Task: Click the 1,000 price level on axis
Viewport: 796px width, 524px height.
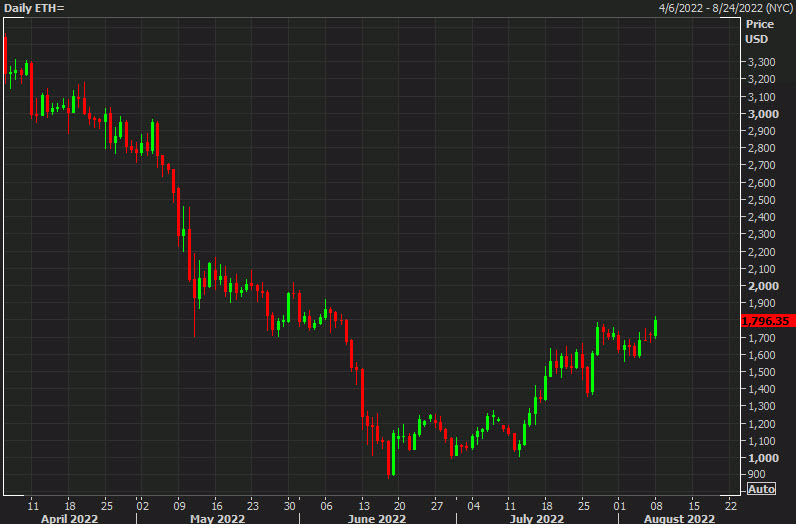Action: point(763,457)
